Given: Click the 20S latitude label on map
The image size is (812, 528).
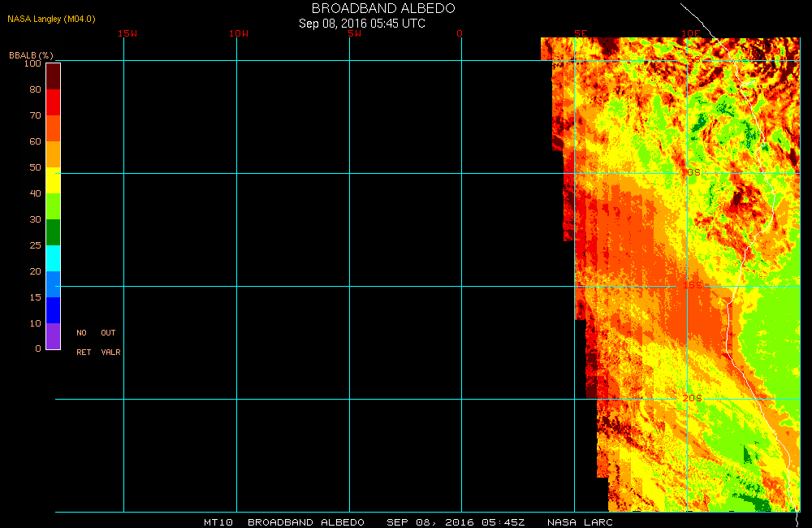Looking at the screenshot, I should pyautogui.click(x=692, y=398).
